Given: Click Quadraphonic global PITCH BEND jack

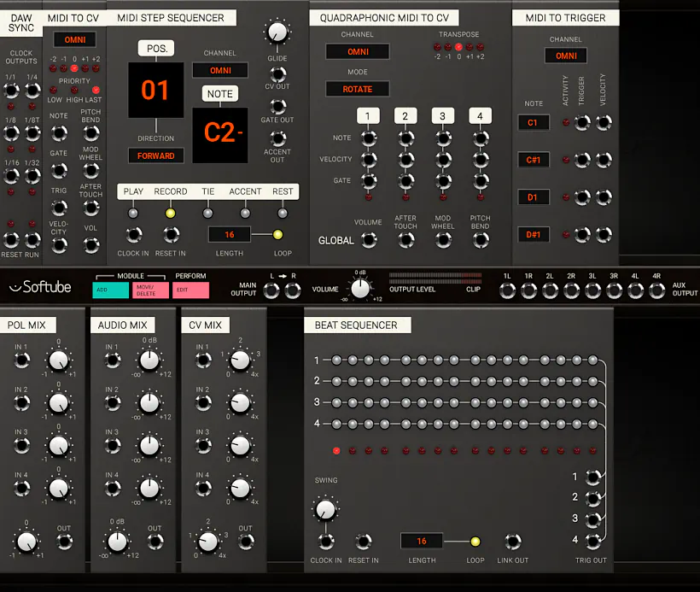Looking at the screenshot, I should (481, 240).
